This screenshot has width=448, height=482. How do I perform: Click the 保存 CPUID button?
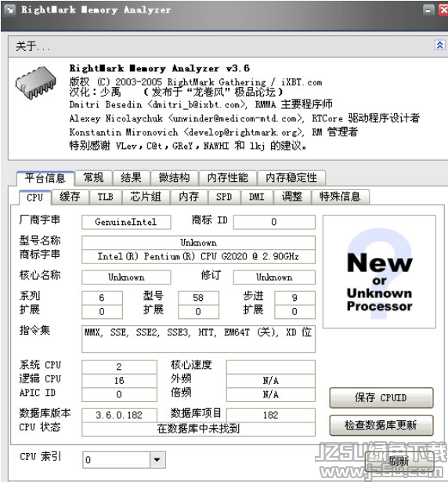[x=381, y=398]
